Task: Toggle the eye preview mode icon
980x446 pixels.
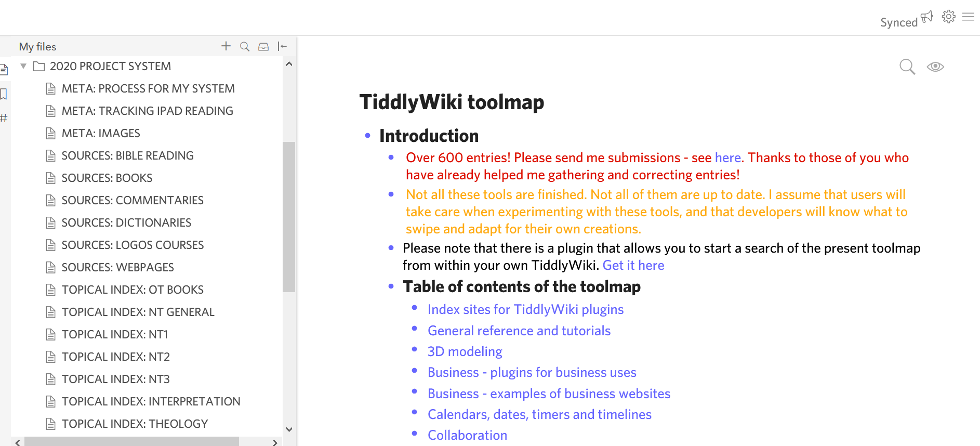Action: coord(935,67)
